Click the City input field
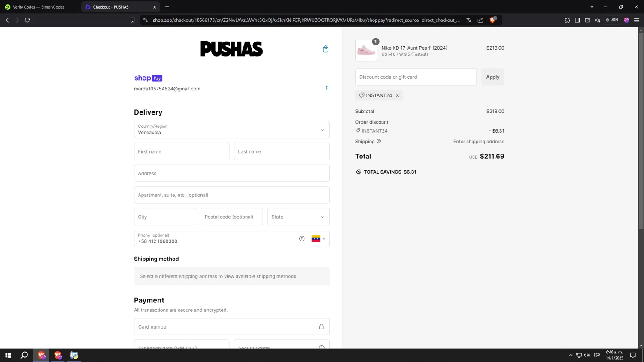Image resolution: width=644 pixels, height=362 pixels. tap(165, 217)
